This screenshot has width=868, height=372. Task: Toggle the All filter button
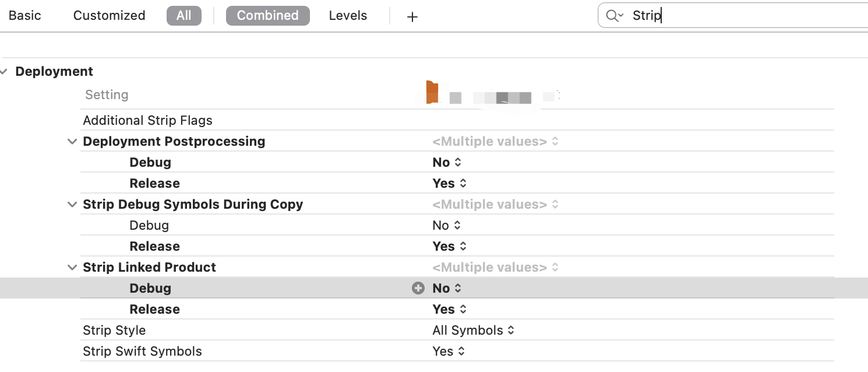(x=184, y=16)
